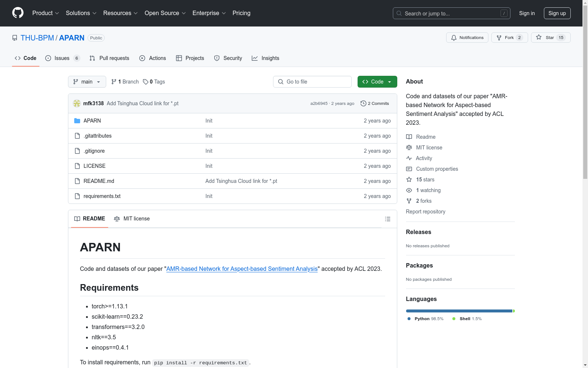Click the Python language bar segment

coord(459,311)
